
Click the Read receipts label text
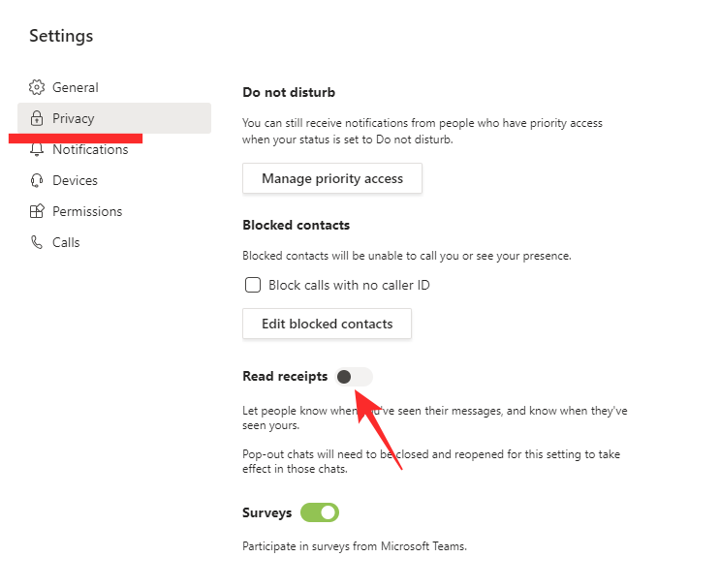[285, 377]
